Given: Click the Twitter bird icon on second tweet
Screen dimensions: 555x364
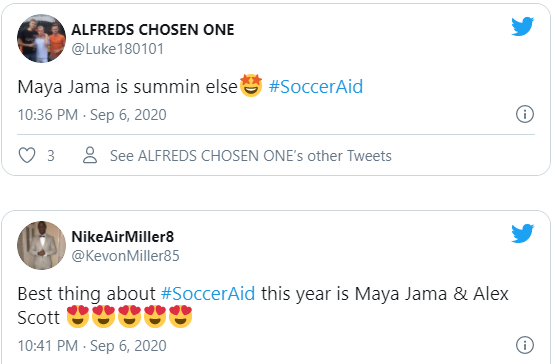Looking at the screenshot, I should coord(522,233).
